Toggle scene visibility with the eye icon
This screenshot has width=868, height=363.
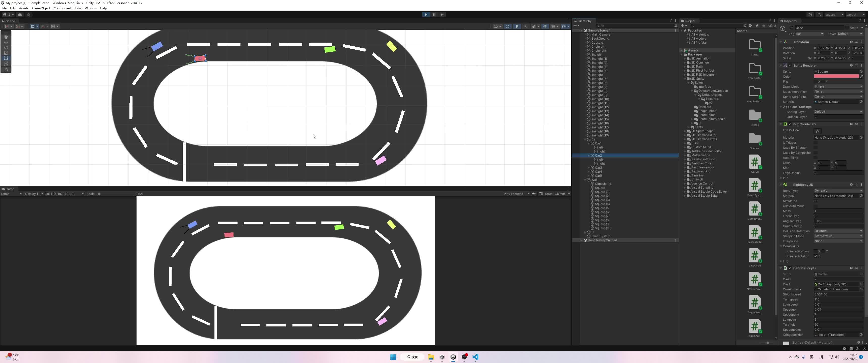545,26
